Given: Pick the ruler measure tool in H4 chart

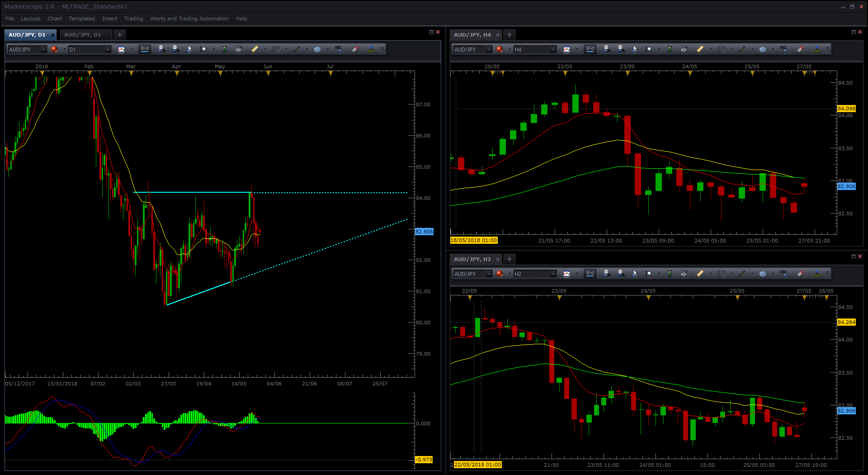Looking at the screenshot, I should (700, 49).
